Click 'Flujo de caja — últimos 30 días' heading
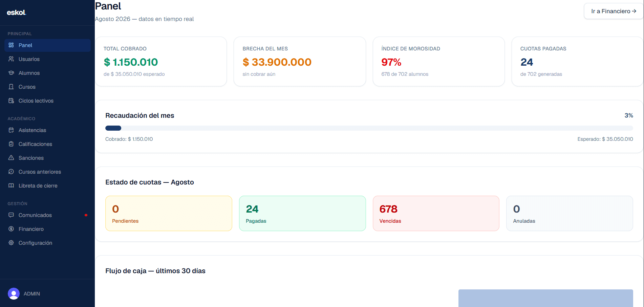This screenshot has width=644, height=307. [x=155, y=271]
